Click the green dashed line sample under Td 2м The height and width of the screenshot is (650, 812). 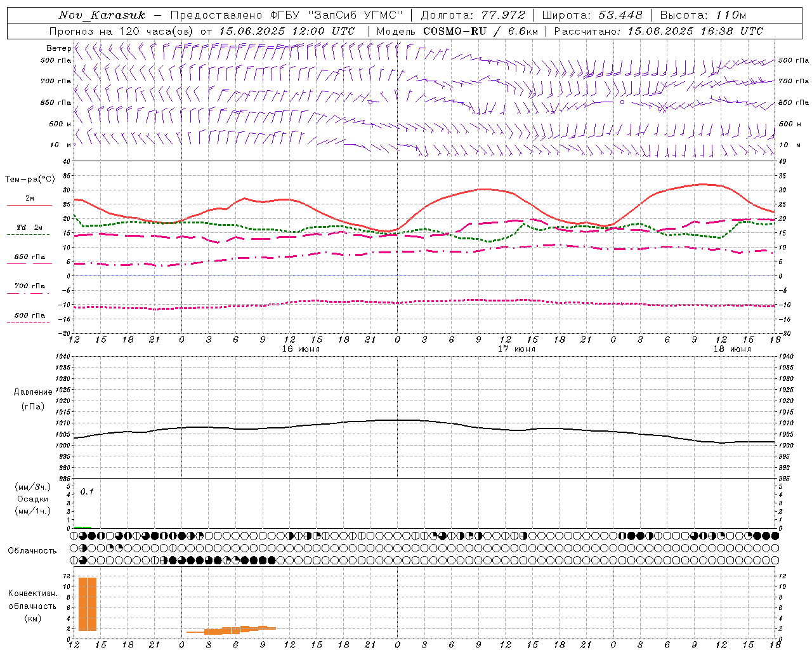tap(28, 234)
